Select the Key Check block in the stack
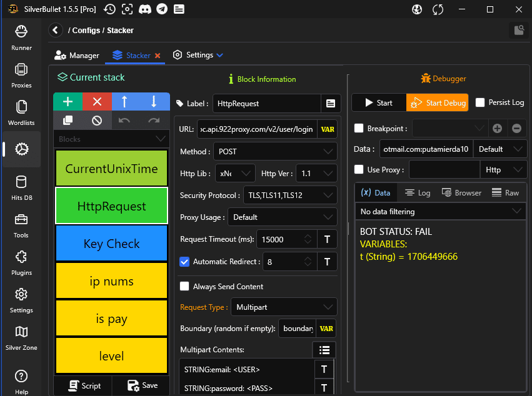The width and height of the screenshot is (532, 396). pos(111,244)
